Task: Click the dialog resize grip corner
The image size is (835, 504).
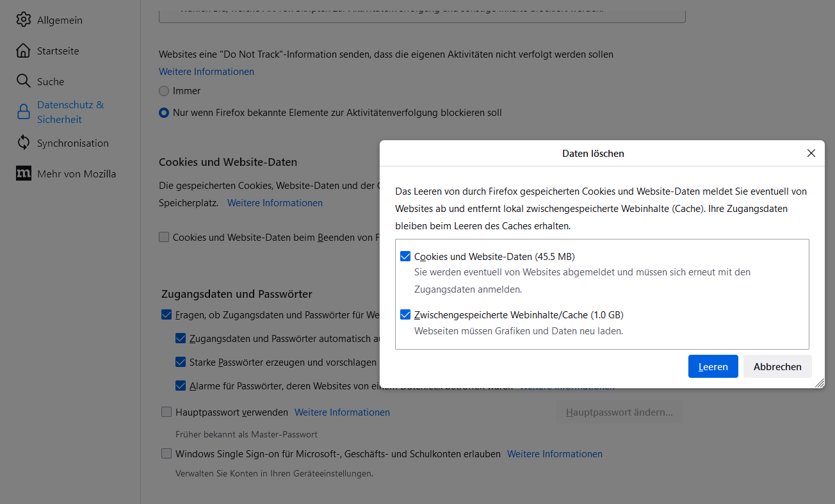Action: 820,383
